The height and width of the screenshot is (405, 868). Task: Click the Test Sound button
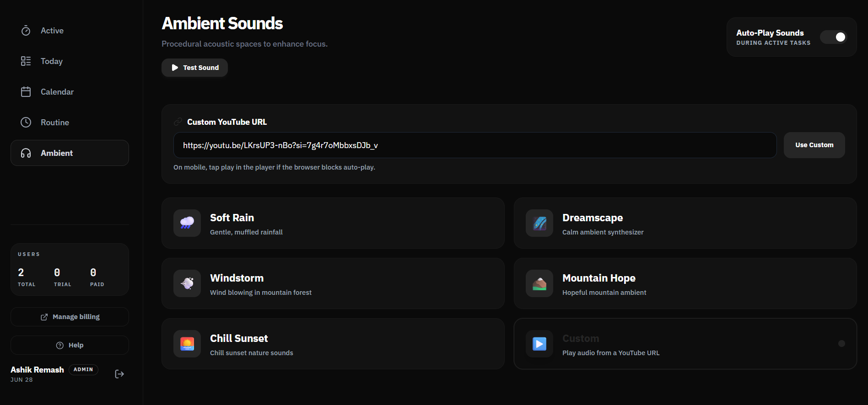point(194,68)
